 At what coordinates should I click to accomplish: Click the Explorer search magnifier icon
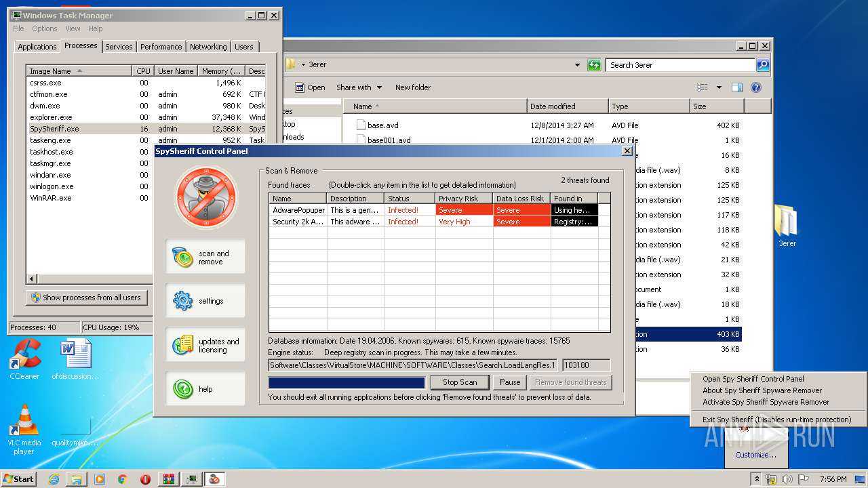(x=763, y=65)
